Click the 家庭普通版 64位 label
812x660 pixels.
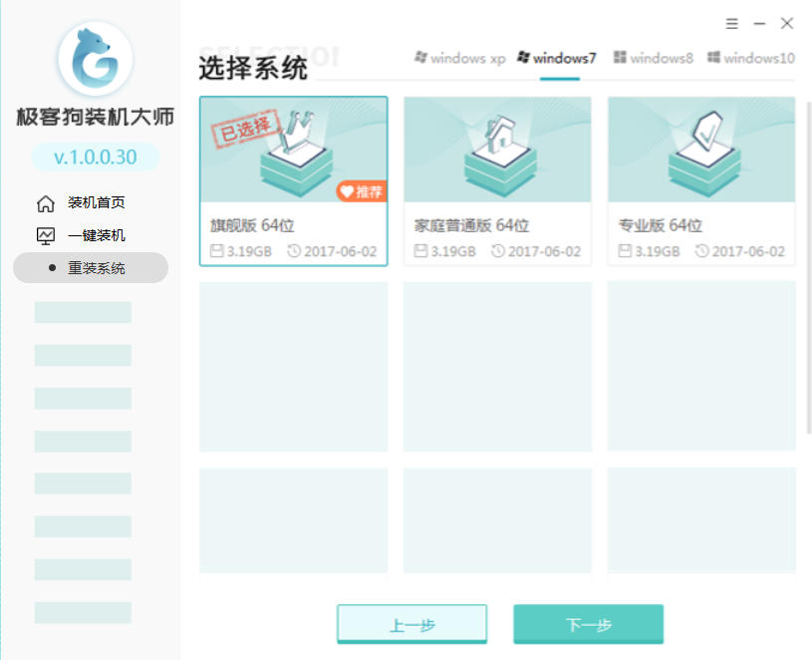pos(471,225)
